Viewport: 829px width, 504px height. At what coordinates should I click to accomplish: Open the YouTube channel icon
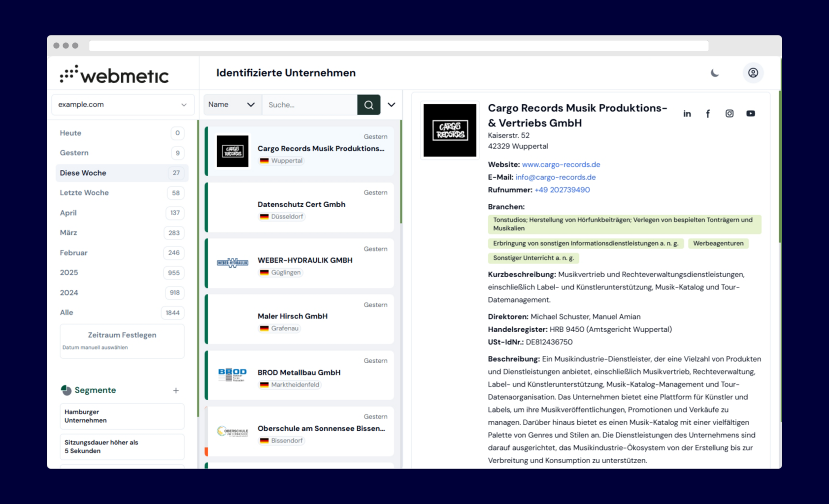750,114
